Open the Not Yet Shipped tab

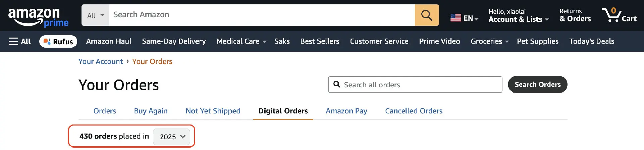coord(213,111)
